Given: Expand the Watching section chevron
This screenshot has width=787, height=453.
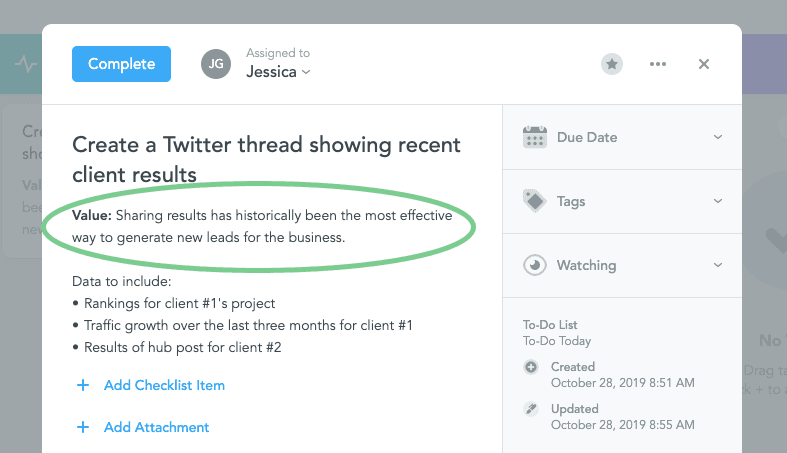Looking at the screenshot, I should [x=718, y=265].
